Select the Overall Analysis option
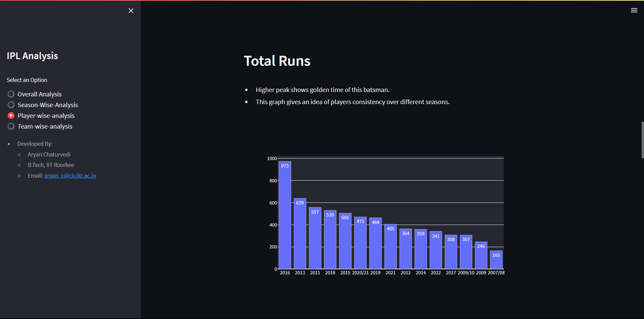Viewport: 644px width, 319px height. point(11,94)
